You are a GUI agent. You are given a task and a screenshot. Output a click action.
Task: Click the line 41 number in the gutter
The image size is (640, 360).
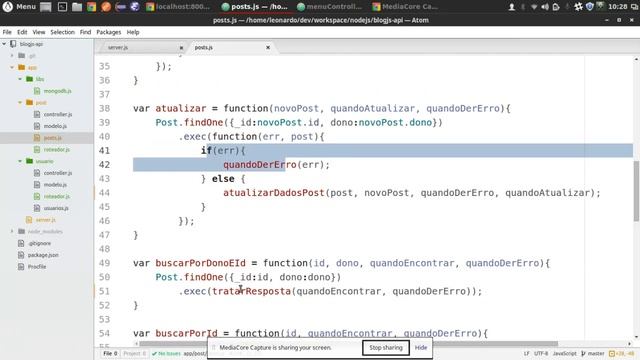(x=104, y=151)
